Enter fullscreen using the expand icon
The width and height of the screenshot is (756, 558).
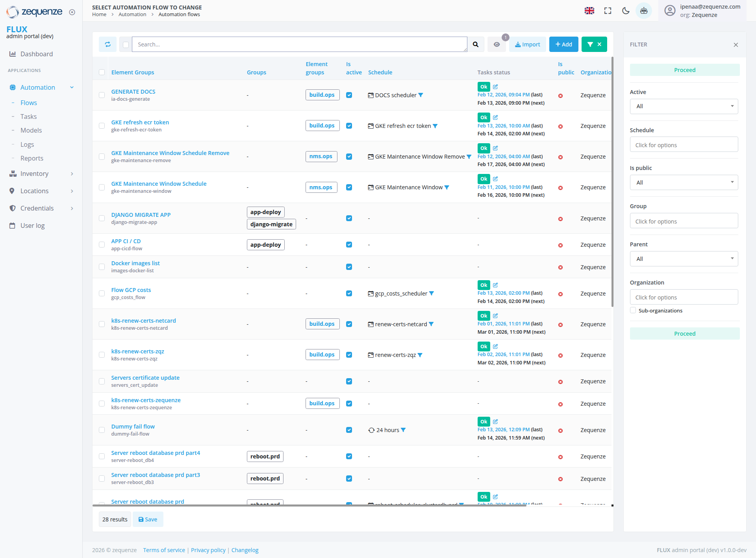coord(608,11)
